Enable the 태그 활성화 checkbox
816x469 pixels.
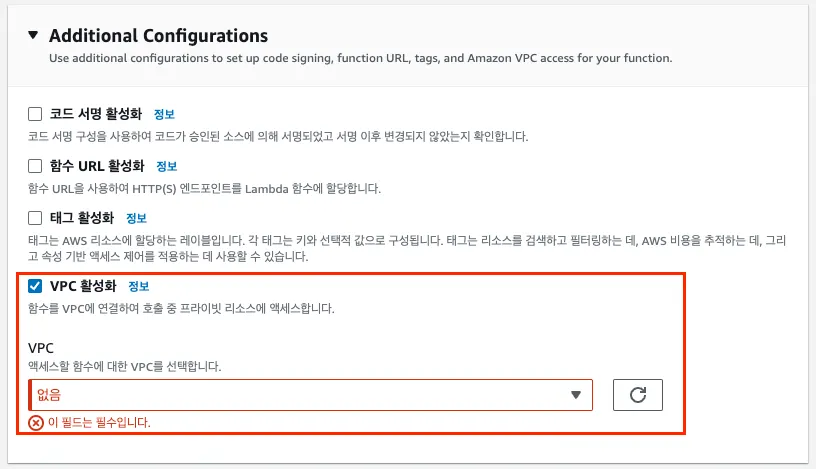(36, 218)
